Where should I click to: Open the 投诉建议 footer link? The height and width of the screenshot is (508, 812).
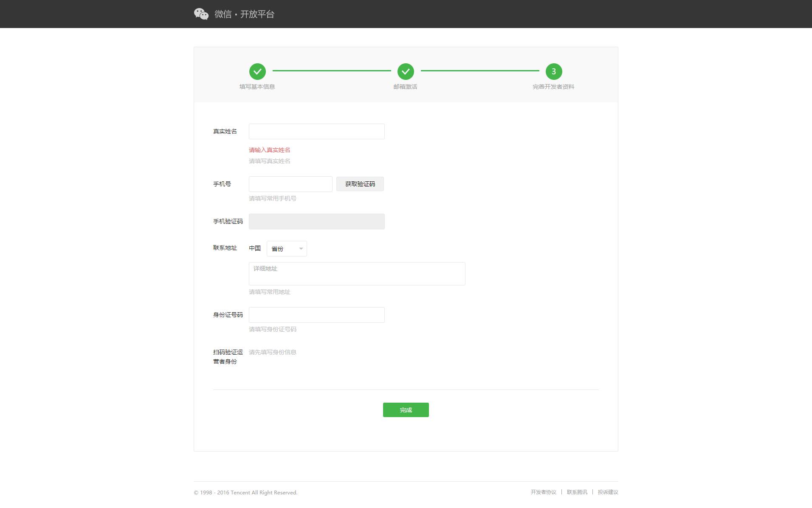tap(608, 492)
